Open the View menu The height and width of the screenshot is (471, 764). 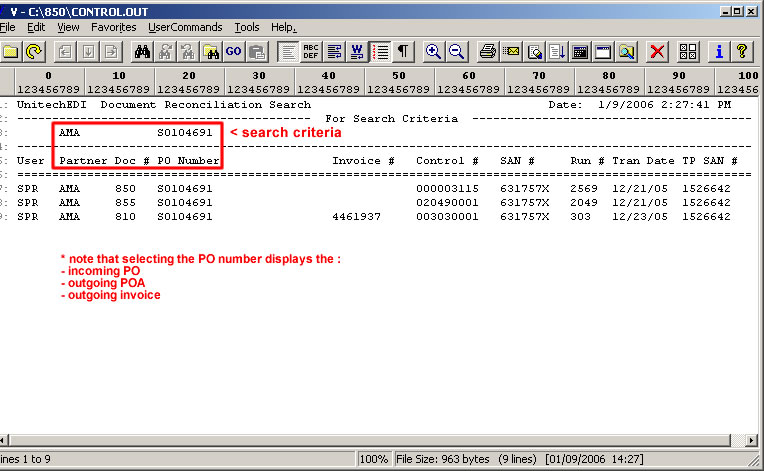(67, 27)
